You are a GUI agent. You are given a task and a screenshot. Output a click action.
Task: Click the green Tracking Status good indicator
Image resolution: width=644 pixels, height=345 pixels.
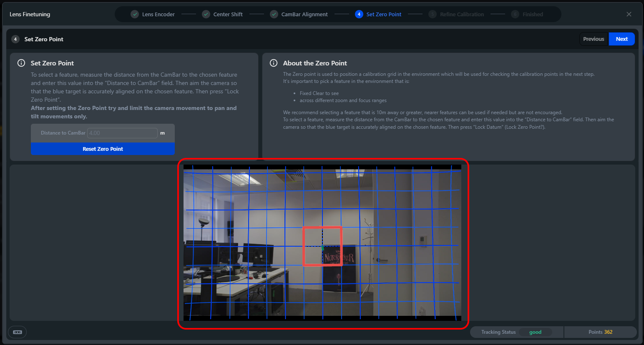535,332
